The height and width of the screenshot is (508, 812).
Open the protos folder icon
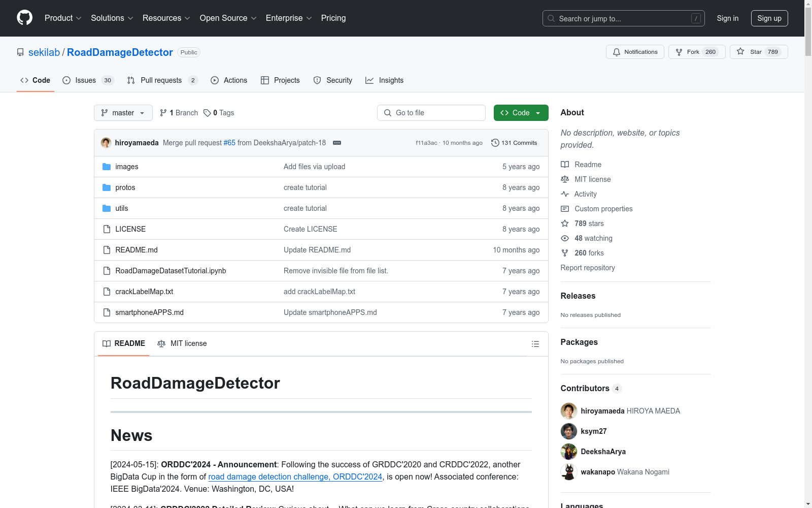pos(107,187)
